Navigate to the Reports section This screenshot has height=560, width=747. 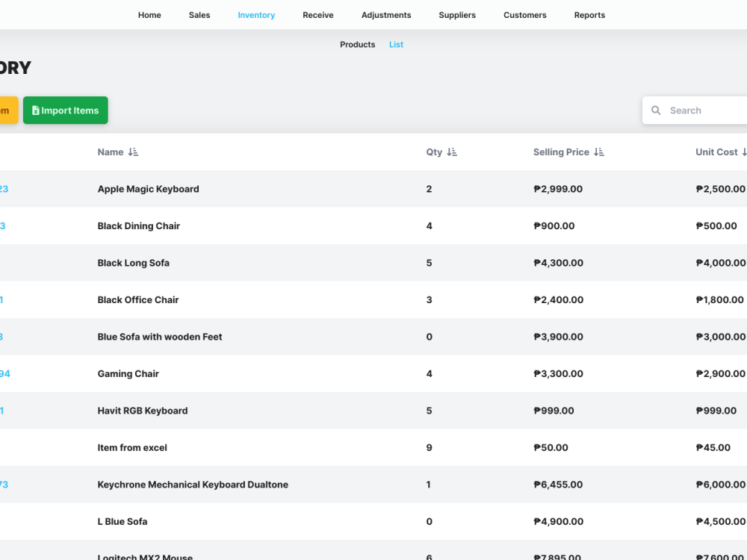589,15
